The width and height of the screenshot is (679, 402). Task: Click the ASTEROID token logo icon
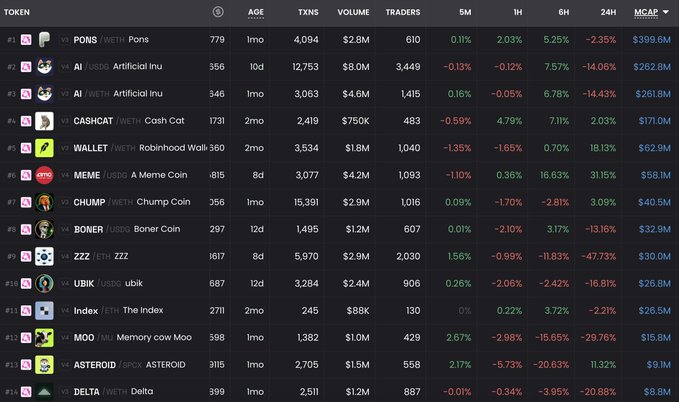44,364
